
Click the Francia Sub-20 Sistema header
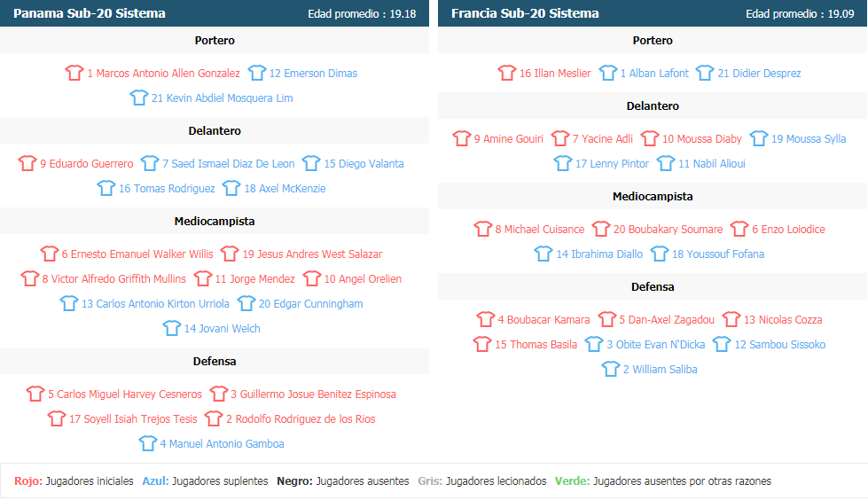[x=525, y=13]
